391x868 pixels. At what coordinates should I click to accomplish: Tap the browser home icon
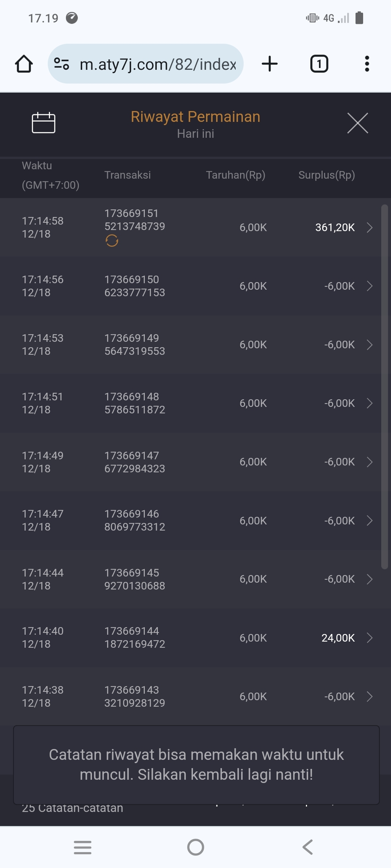click(x=24, y=64)
